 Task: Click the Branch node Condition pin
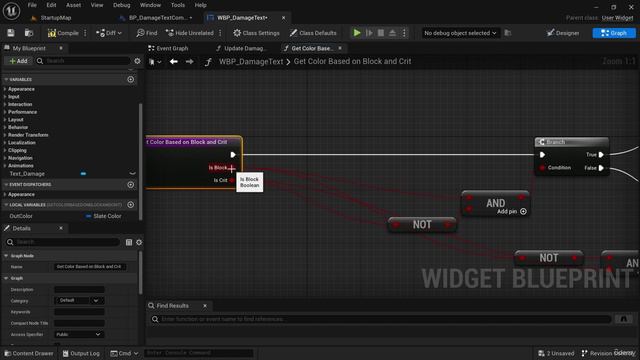click(542, 168)
